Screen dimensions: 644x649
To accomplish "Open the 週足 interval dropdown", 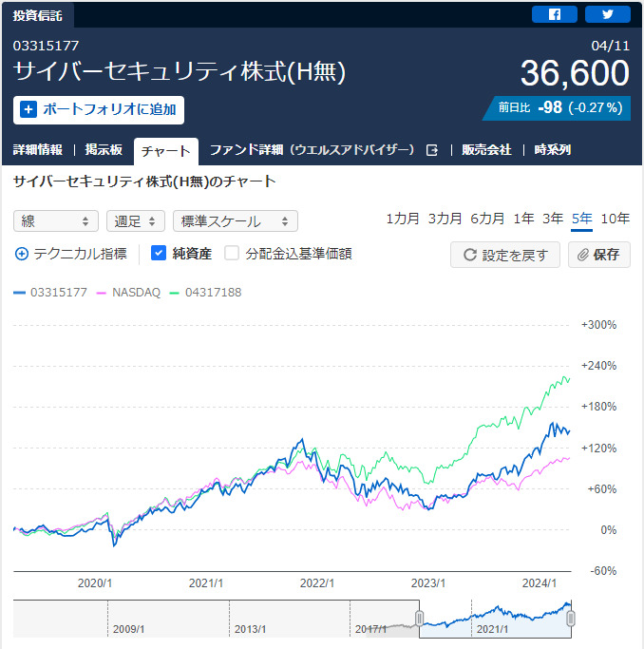I will click(x=136, y=221).
